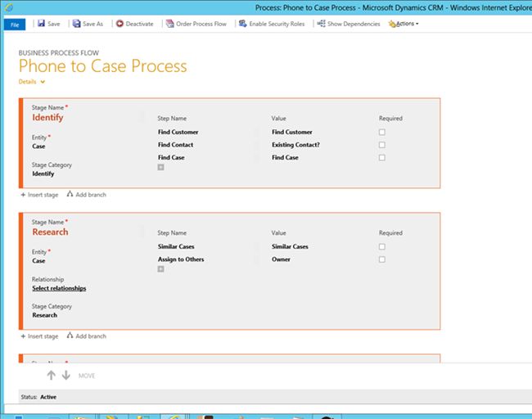Open the File menu
532x419 pixels.
pyautogui.click(x=15, y=25)
